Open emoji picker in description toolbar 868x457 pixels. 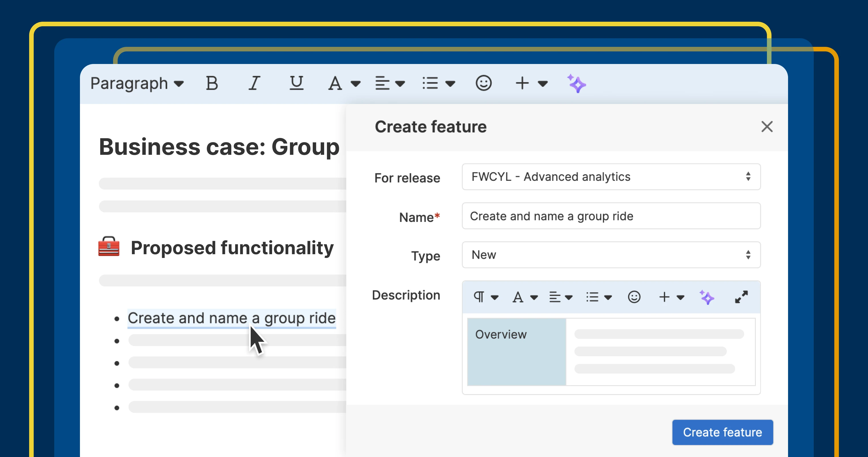point(634,297)
